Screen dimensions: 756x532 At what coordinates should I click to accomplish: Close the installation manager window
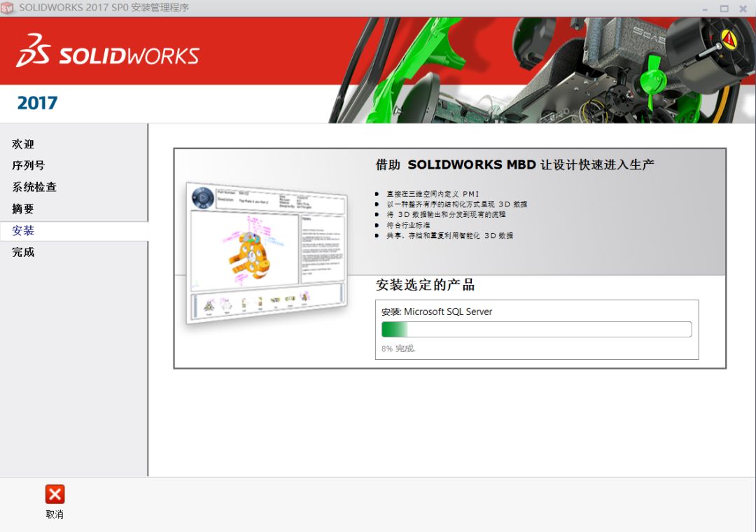[743, 8]
